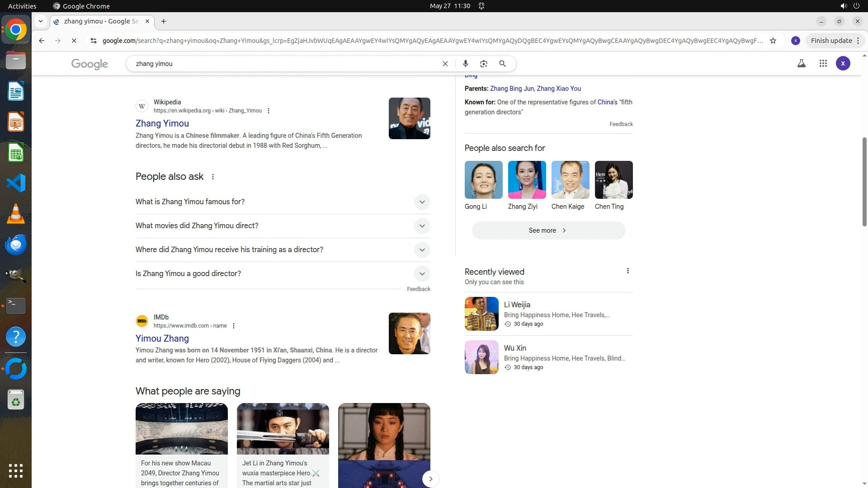
Task: Open Recently viewed options menu
Action: (627, 271)
